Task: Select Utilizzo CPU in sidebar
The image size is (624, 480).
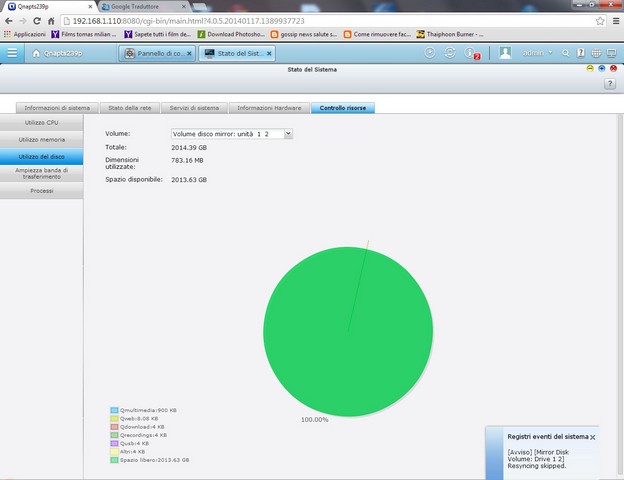Action: (41, 122)
